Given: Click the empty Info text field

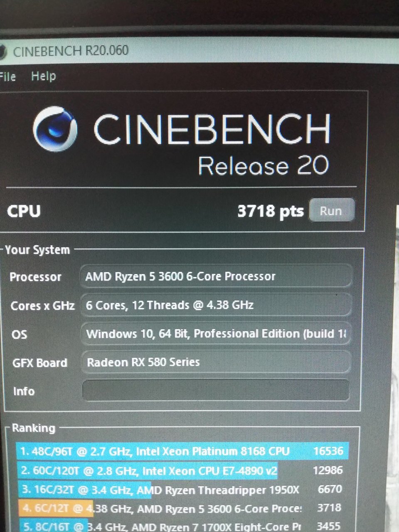Looking at the screenshot, I should 216,391.
